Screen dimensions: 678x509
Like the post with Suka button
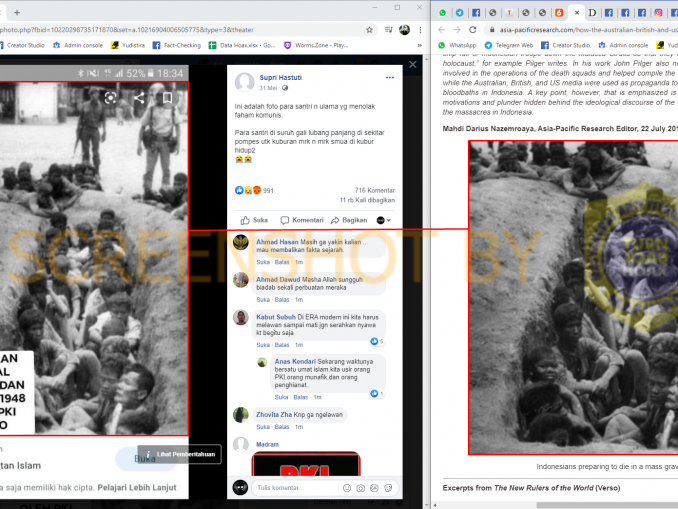pyautogui.click(x=254, y=220)
